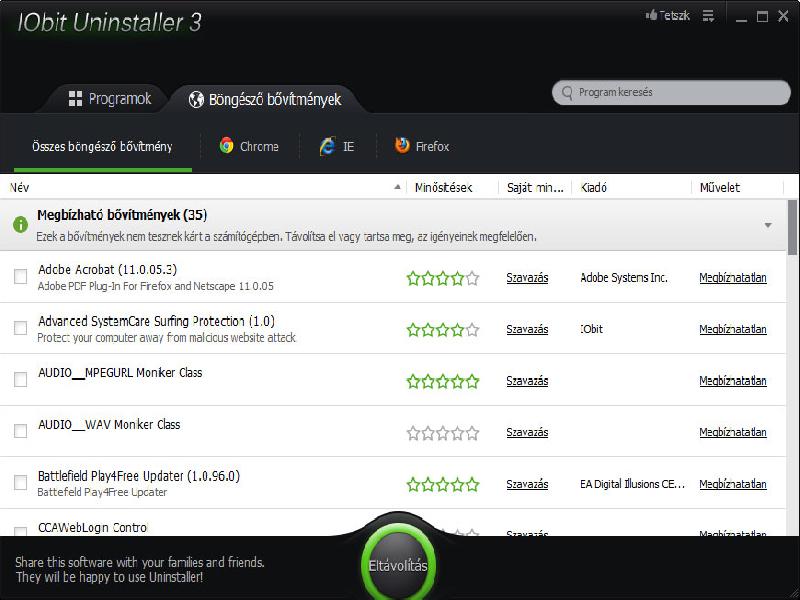Screen dimensions: 800x600
Task: Click publisher EA Digital Illusions CE...
Action: (x=632, y=484)
